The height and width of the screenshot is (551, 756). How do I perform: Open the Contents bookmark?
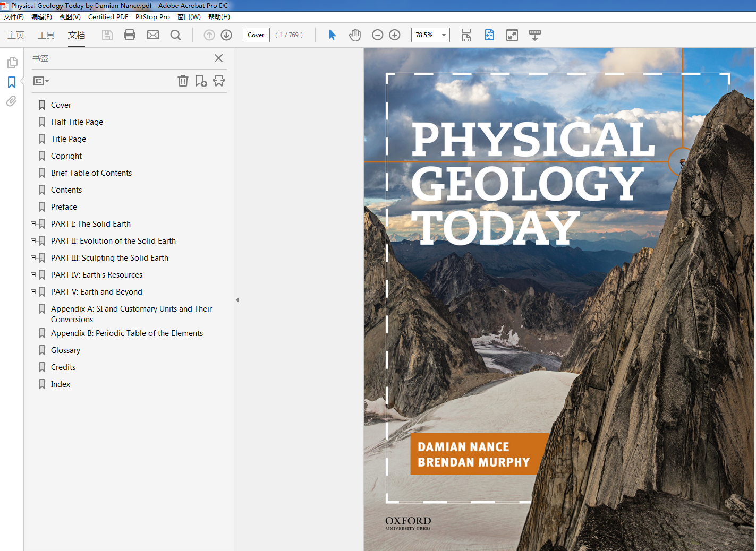pyautogui.click(x=66, y=190)
